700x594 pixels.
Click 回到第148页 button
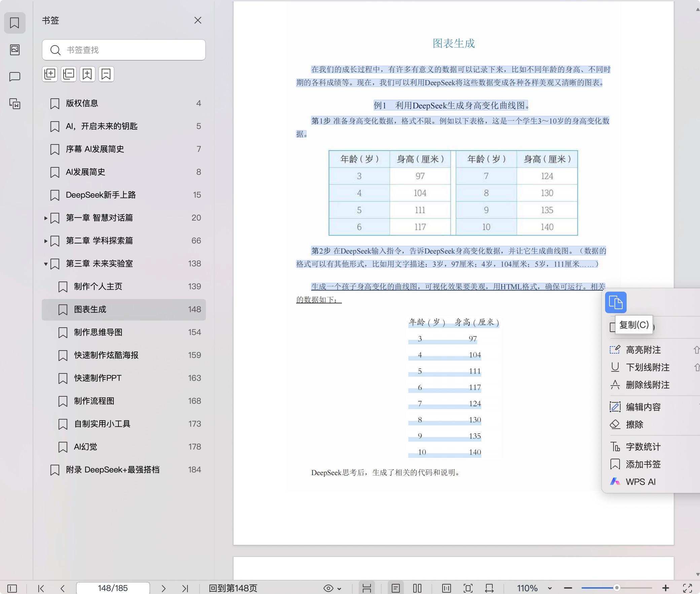(233, 588)
